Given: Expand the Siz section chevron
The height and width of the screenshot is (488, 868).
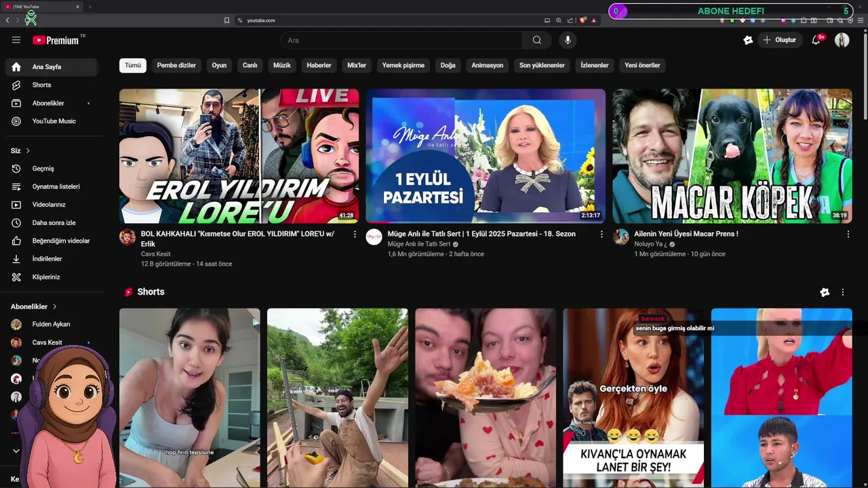Looking at the screenshot, I should [28, 150].
